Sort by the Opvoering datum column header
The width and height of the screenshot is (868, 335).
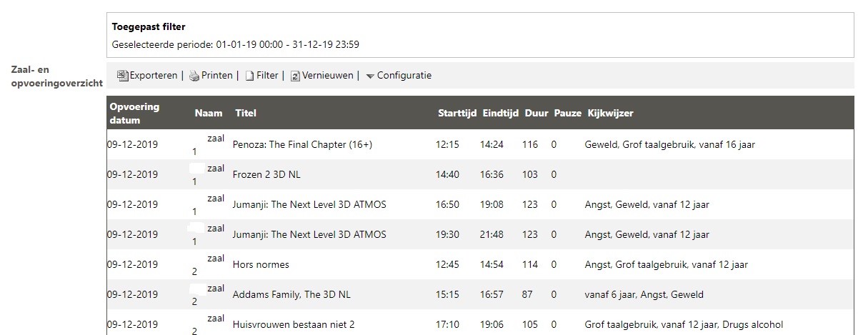[134, 113]
